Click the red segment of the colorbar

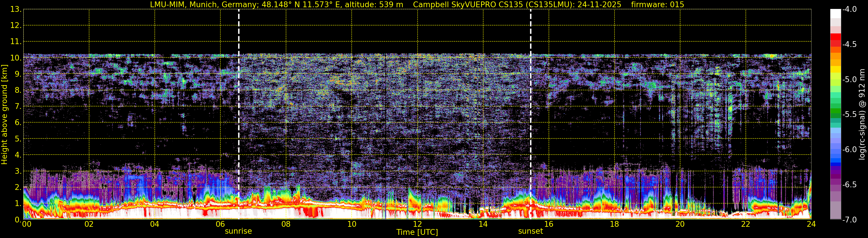836,37
